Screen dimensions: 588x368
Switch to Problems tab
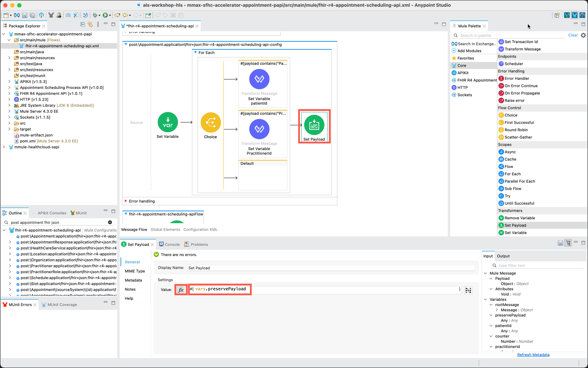point(196,245)
